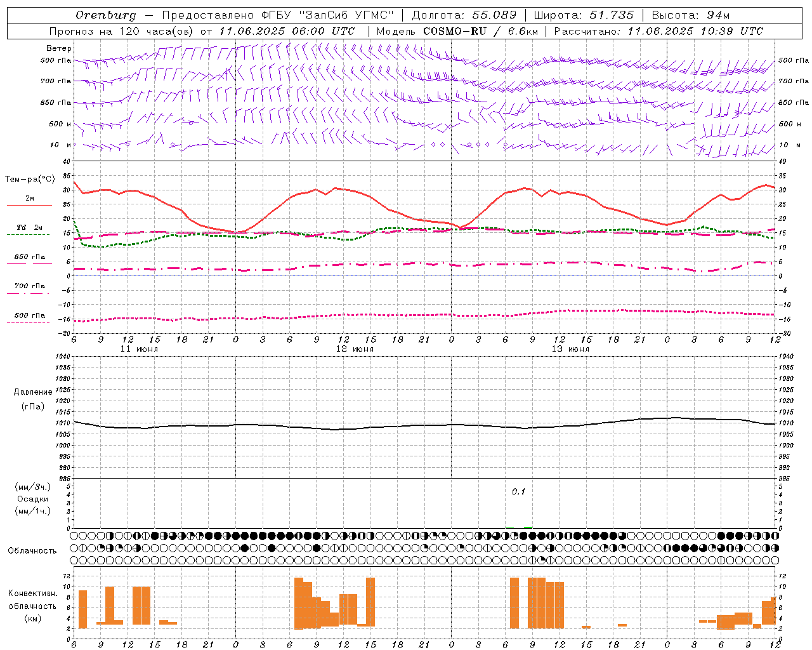Click the 13 июня date marker
This screenshot has width=812, height=650.
(570, 348)
